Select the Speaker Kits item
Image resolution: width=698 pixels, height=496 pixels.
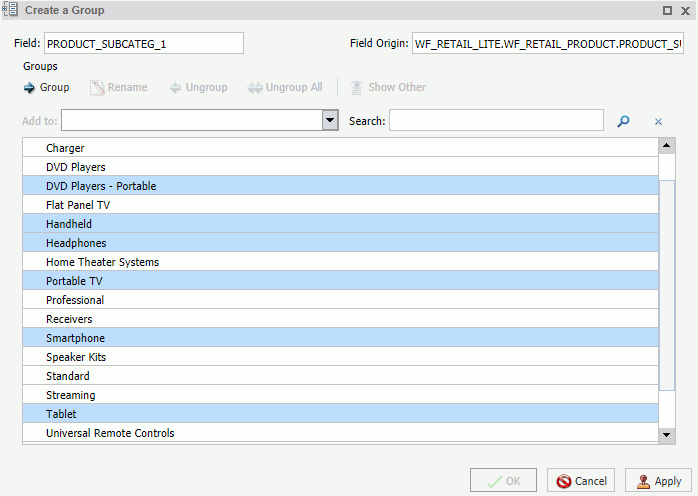[341, 357]
